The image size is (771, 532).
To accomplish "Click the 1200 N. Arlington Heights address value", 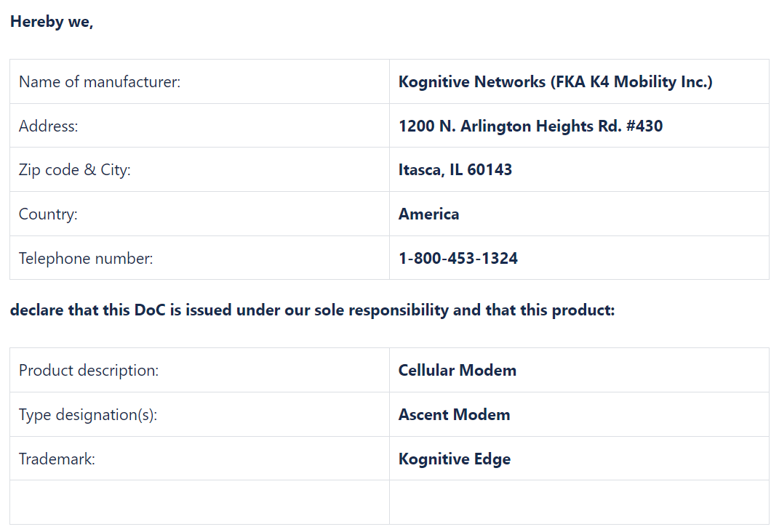I will point(530,126).
